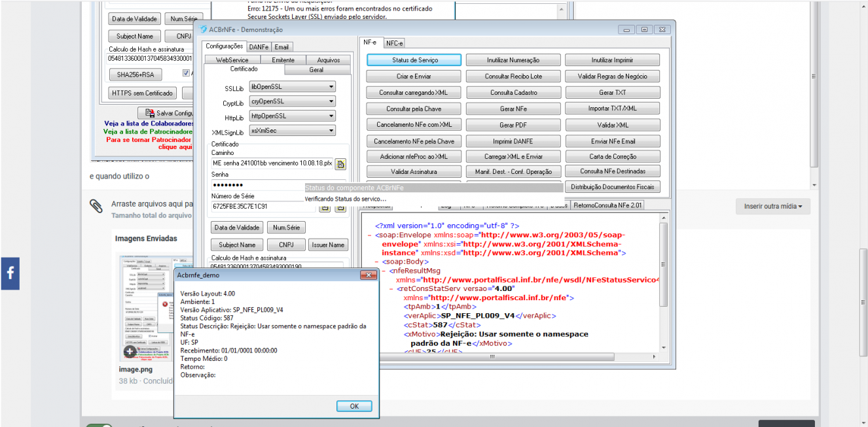Click the ACBrNFe window title icon
868x427 pixels.
pos(204,29)
